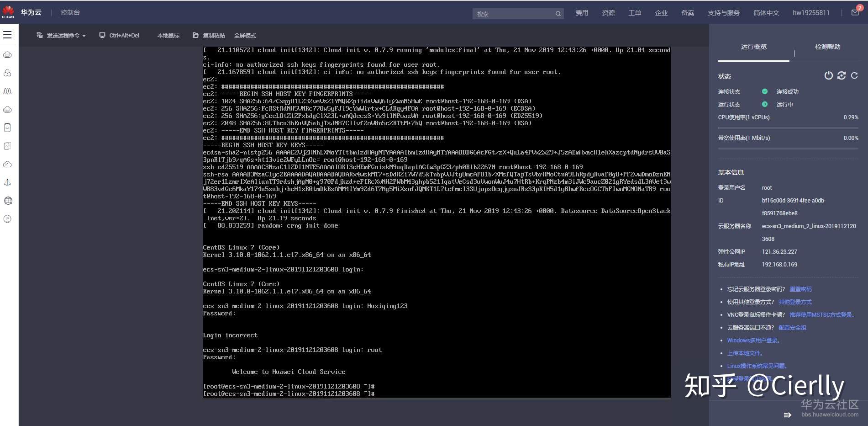Viewport: 868px width, 426px height.
Task: Open the wave-shaped scaling sidebar icon
Action: 7,91
